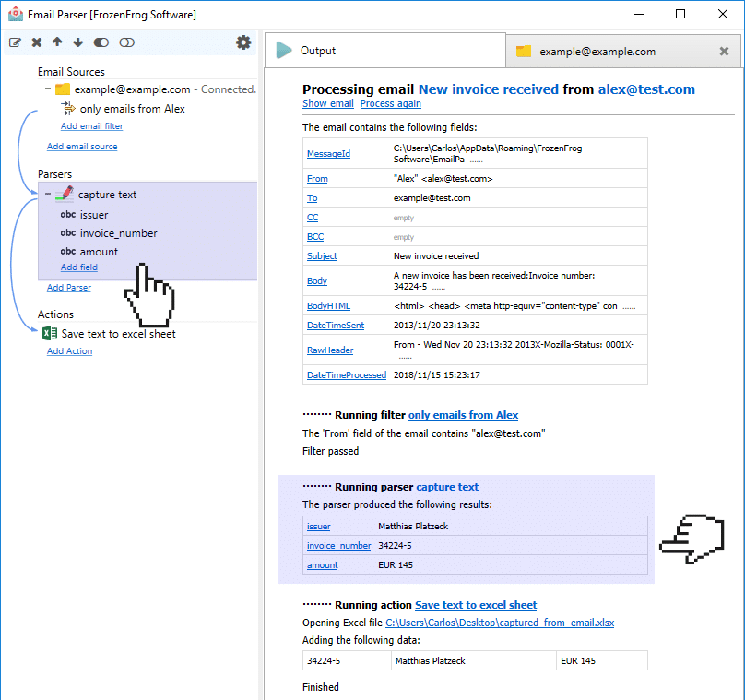Image resolution: width=745 pixels, height=700 pixels.
Task: Enable selected item with filled toggle icon
Action: (x=101, y=42)
